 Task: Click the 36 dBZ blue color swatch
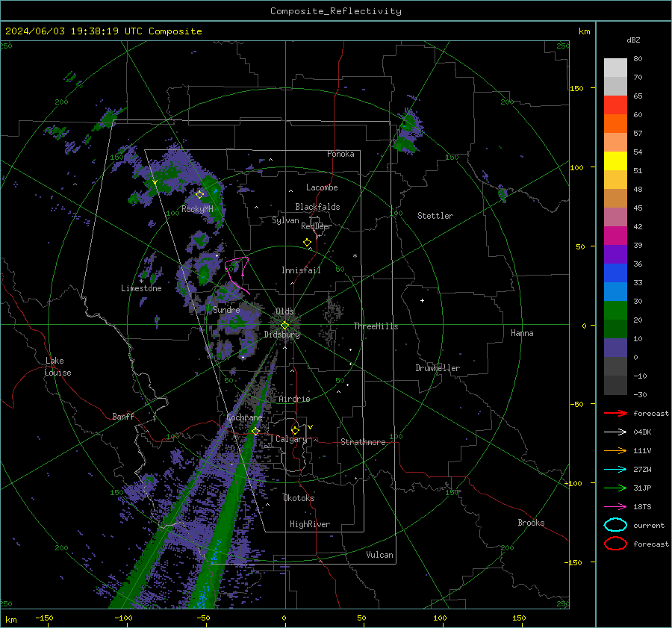(x=615, y=273)
